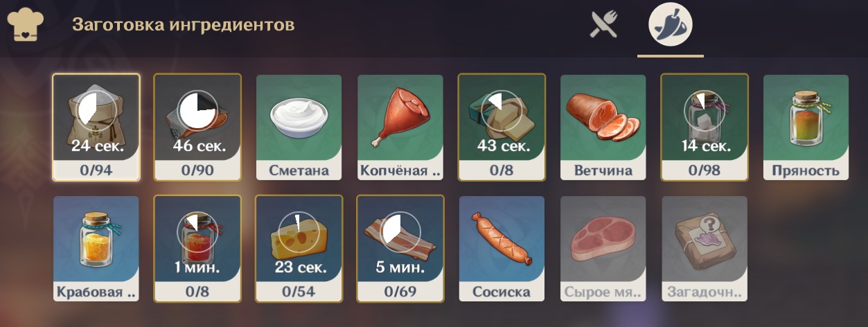
Task: Open the locked Загадочн.. mystery package card
Action: point(704,249)
